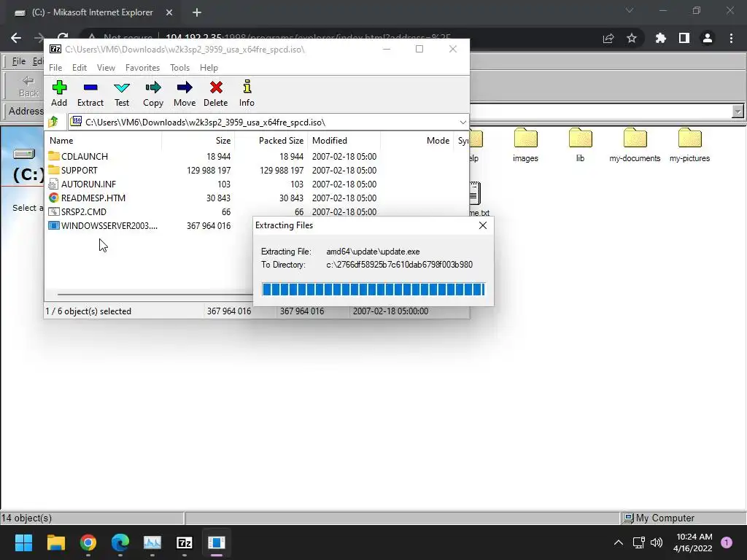
Task: Open the File menu in Mikasoft Explorer
Action: (x=18, y=61)
